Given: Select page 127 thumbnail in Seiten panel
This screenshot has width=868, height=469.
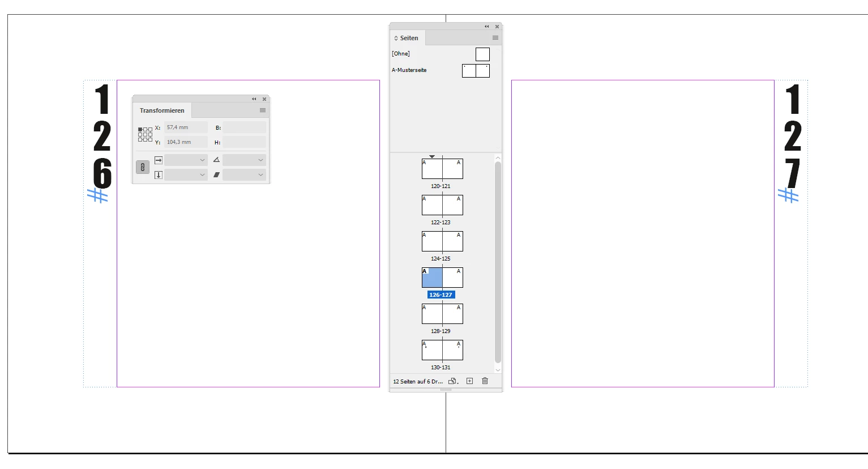Looking at the screenshot, I should click(x=453, y=278).
